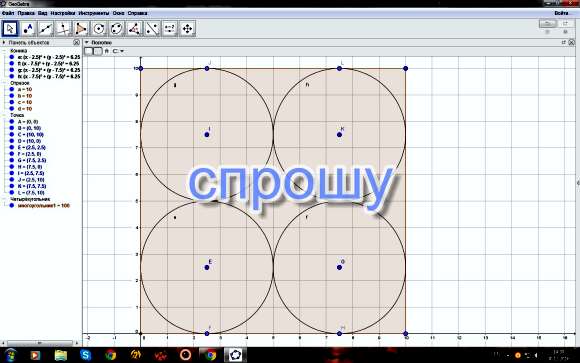Select the Move Graphics View tool

[188, 28]
